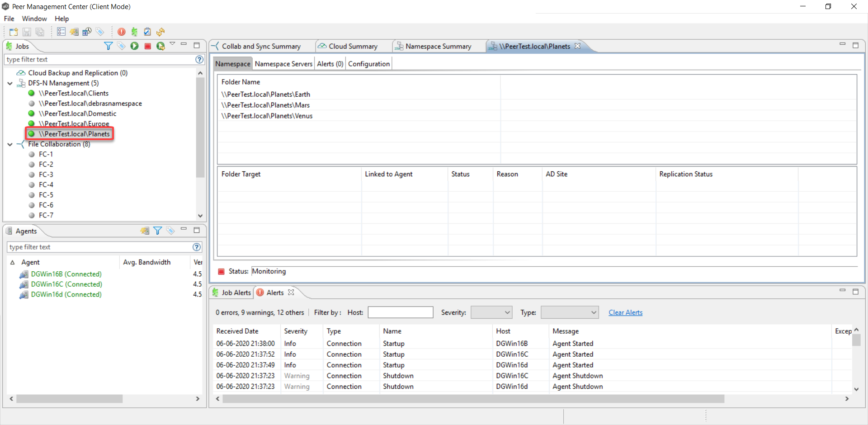Click the calendar clock scheduler toolbar icon
The height and width of the screenshot is (425, 868).
pos(87,32)
